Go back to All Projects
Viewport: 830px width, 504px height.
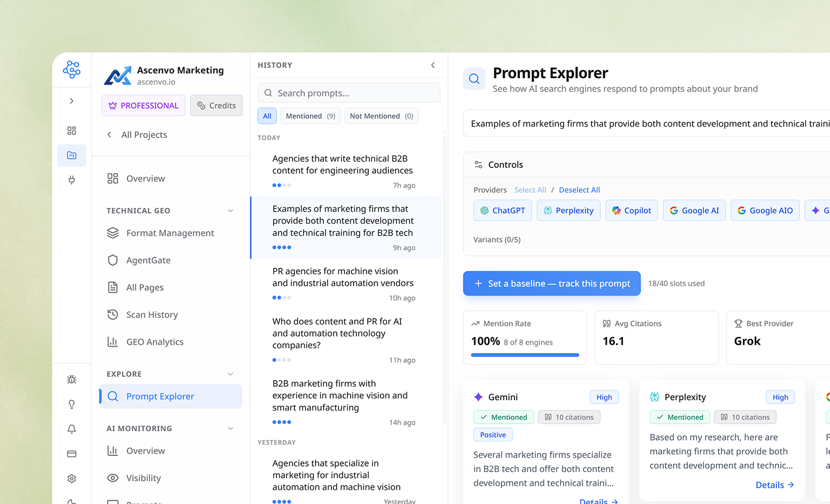137,135
